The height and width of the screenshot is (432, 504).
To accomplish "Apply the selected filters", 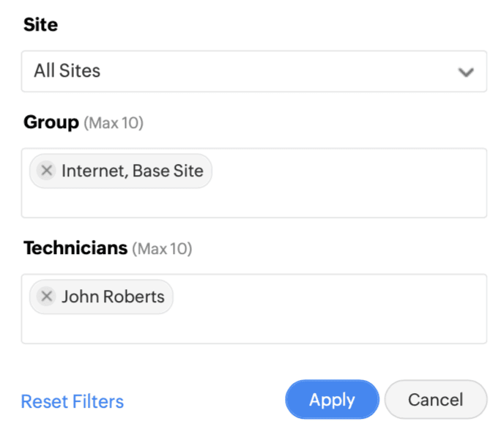I will [332, 400].
